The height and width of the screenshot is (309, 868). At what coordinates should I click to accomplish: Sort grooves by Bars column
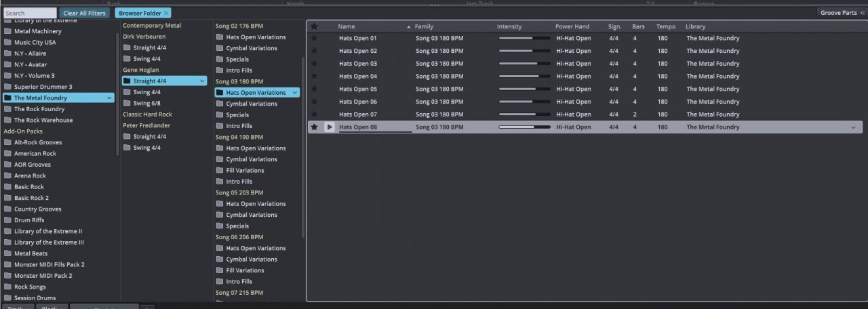638,26
